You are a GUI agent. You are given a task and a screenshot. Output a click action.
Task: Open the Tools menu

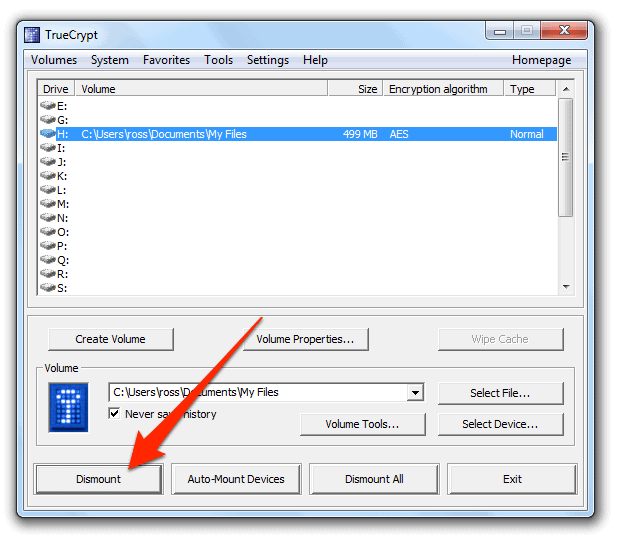(x=218, y=60)
